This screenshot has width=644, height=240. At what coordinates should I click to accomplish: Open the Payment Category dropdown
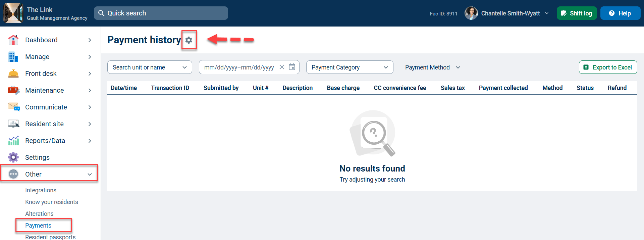tap(350, 67)
